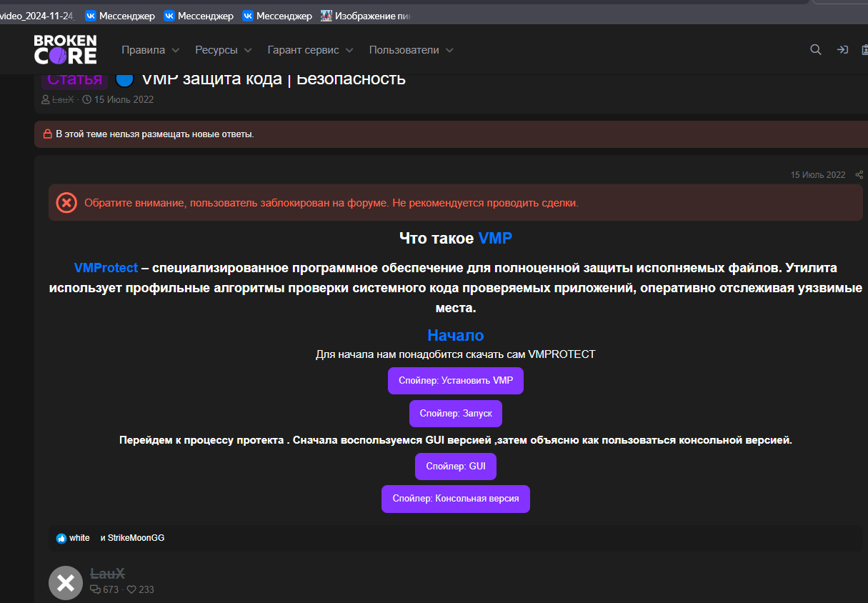Switch to the Изображение browser tab

point(364,16)
